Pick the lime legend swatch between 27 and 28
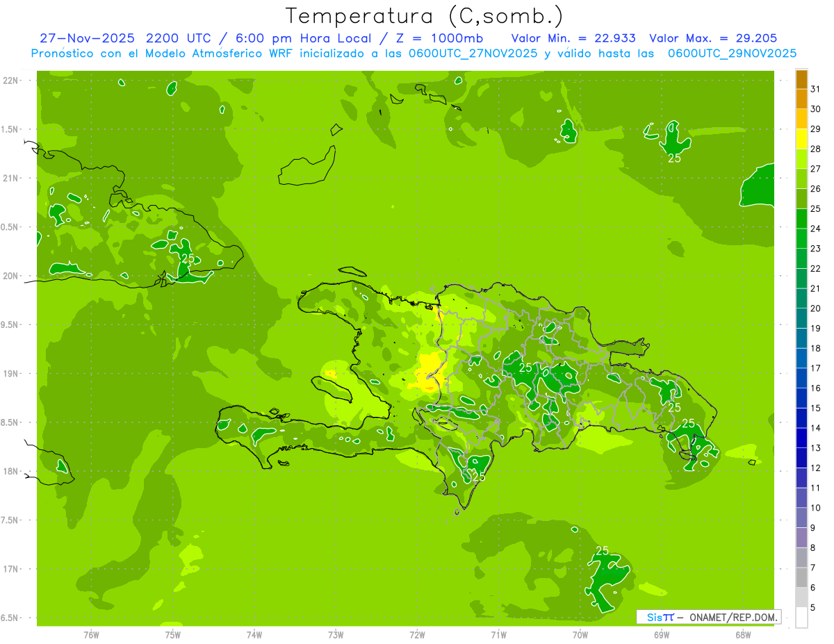 point(801,159)
